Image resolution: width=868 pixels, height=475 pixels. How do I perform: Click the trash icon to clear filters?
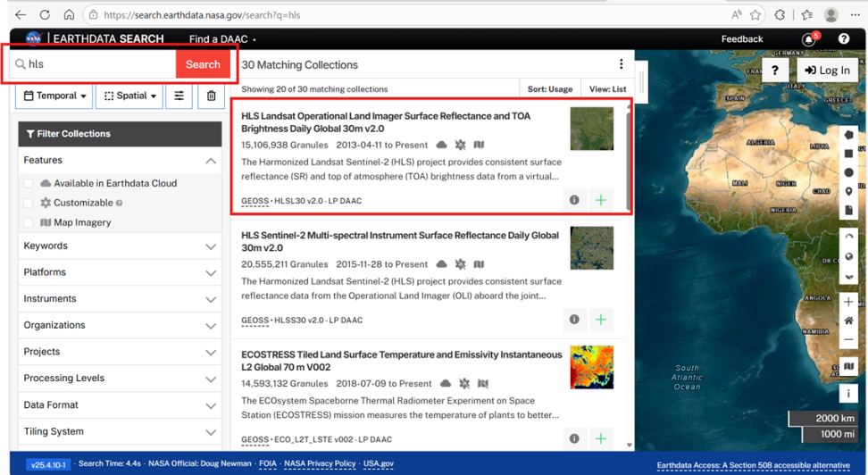pyautogui.click(x=211, y=96)
